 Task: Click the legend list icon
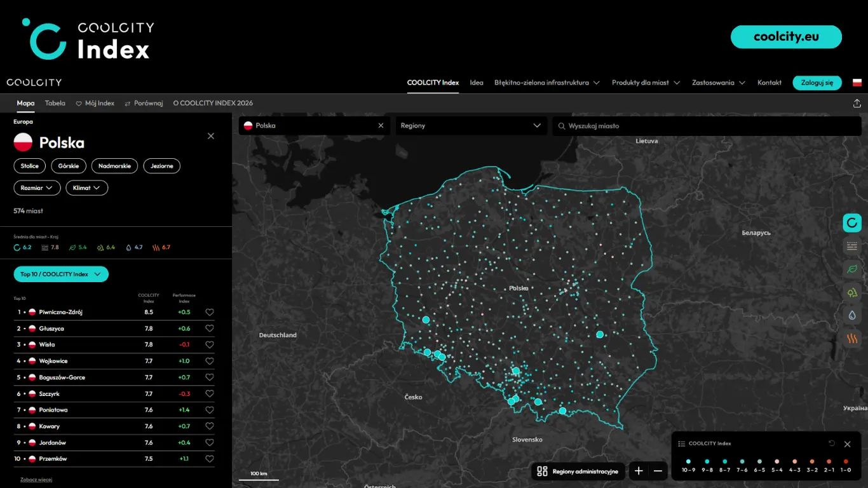click(x=682, y=444)
